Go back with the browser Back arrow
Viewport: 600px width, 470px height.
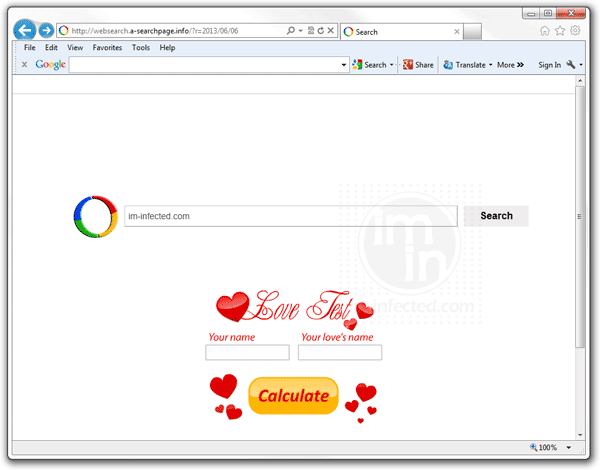[25, 30]
